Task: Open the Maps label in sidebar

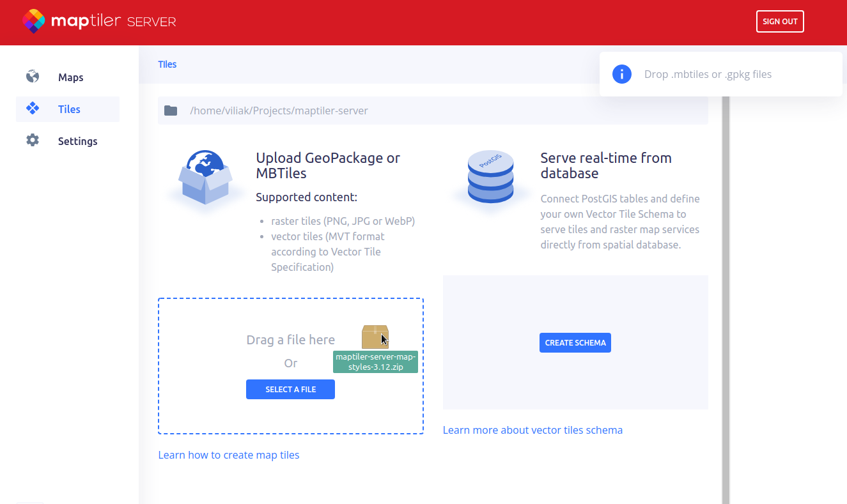Action: point(70,77)
